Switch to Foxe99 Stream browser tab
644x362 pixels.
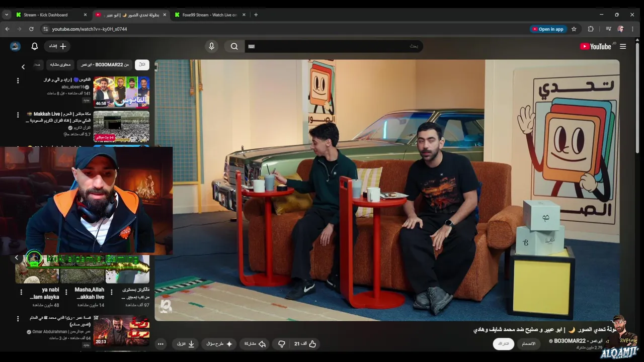pos(209,15)
